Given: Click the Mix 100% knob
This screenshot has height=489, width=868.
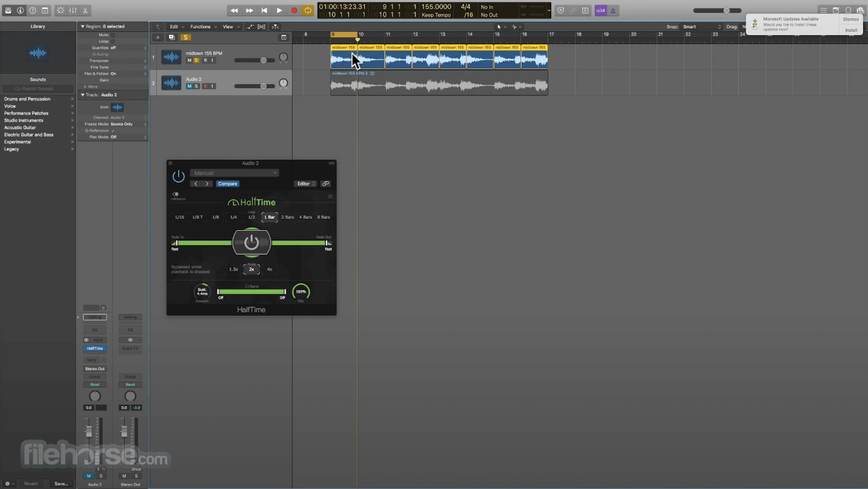Looking at the screenshot, I should click(301, 292).
